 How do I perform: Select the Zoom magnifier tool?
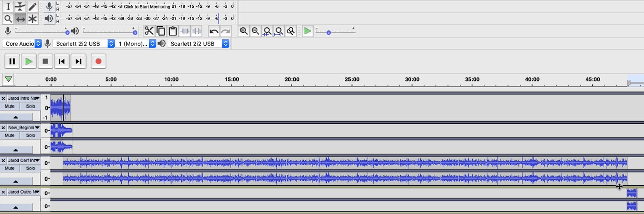8,19
